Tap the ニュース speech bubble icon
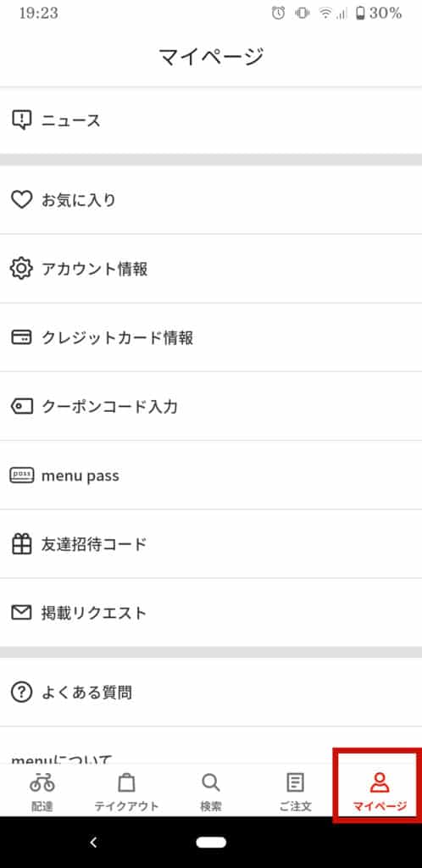The height and width of the screenshot is (868, 422). point(21,120)
